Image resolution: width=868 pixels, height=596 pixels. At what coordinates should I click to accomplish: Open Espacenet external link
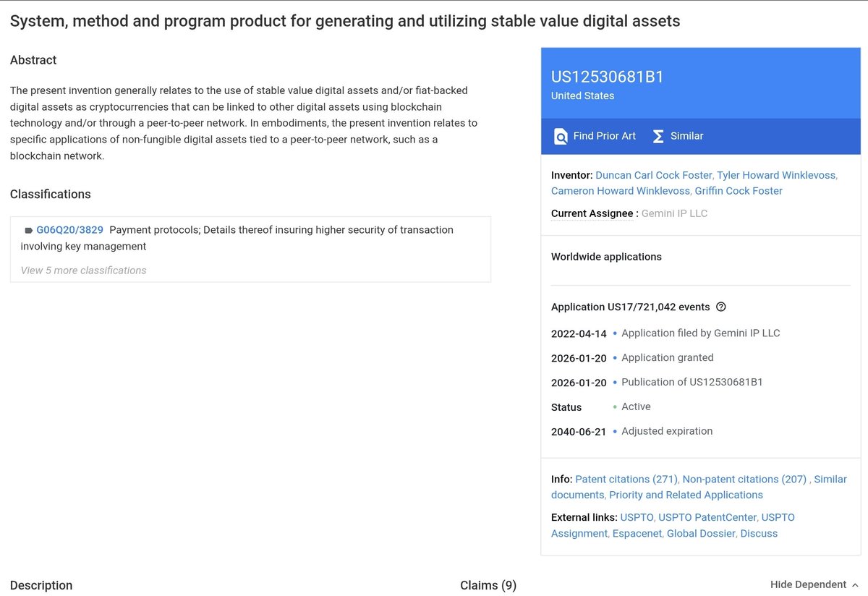(x=637, y=533)
